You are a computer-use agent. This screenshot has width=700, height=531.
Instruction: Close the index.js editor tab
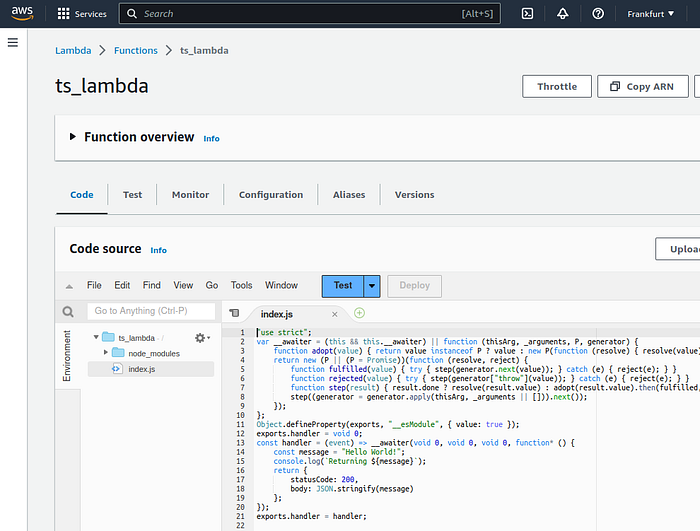334,314
